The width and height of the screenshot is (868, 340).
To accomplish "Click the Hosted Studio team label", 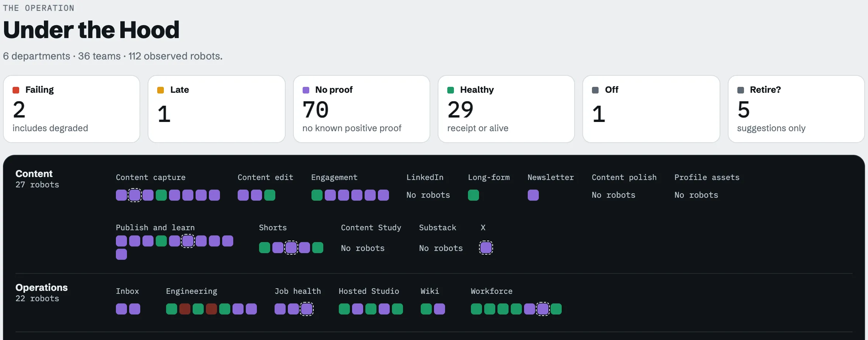I will pyautogui.click(x=369, y=291).
